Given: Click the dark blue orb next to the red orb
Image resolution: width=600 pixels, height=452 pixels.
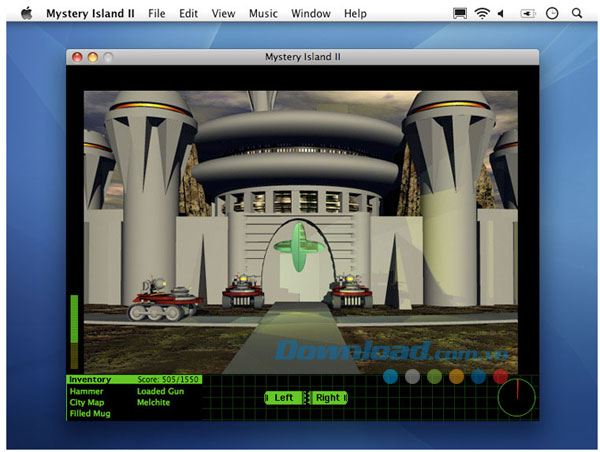Looking at the screenshot, I should click(x=478, y=376).
